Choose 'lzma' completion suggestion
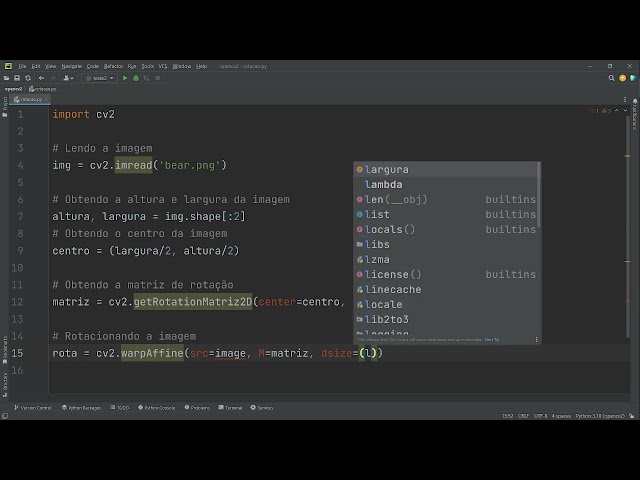Viewport: 640px width, 480px height. [445, 260]
